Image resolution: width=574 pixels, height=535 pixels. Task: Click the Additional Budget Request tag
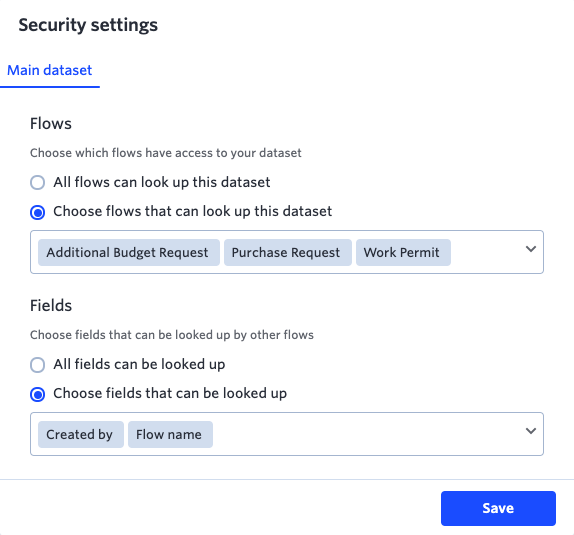pyautogui.click(x=129, y=252)
